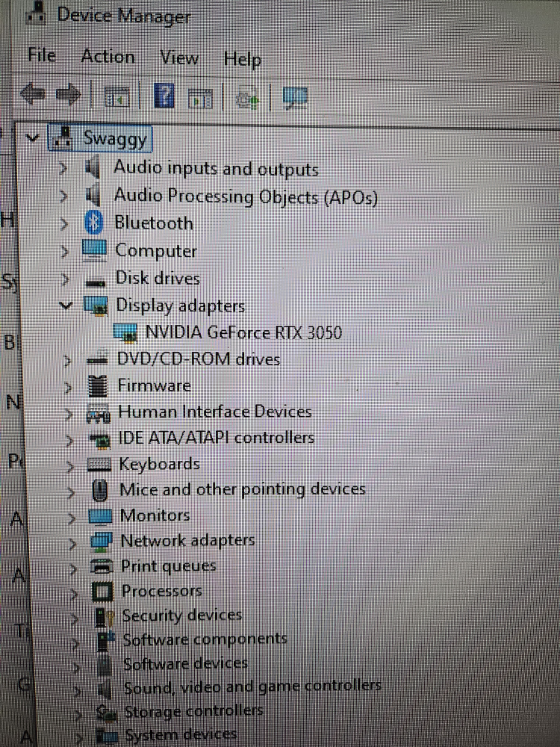560x747 pixels.
Task: Click the Firmware chip icon
Action: click(x=98, y=386)
